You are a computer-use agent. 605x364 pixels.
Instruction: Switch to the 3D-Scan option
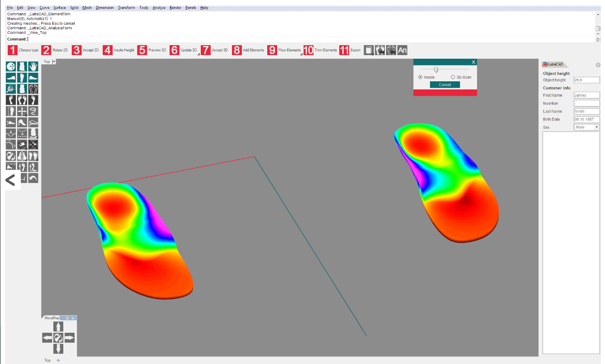pyautogui.click(x=453, y=77)
